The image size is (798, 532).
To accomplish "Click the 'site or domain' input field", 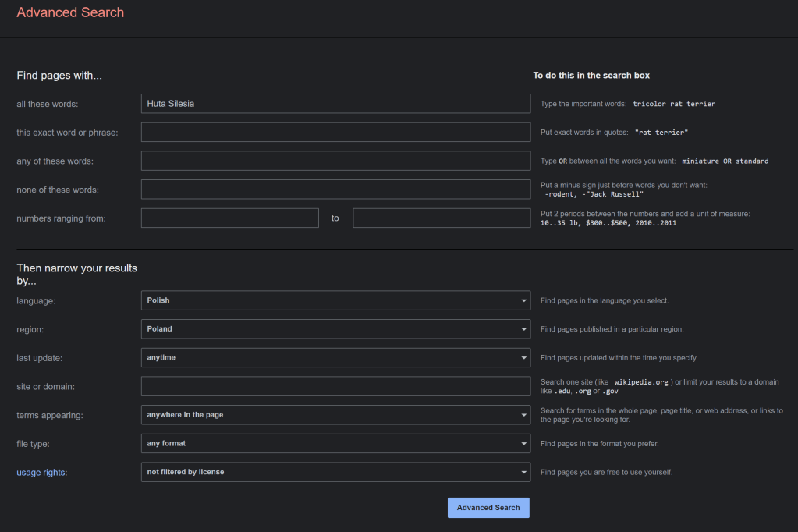I will pyautogui.click(x=335, y=386).
